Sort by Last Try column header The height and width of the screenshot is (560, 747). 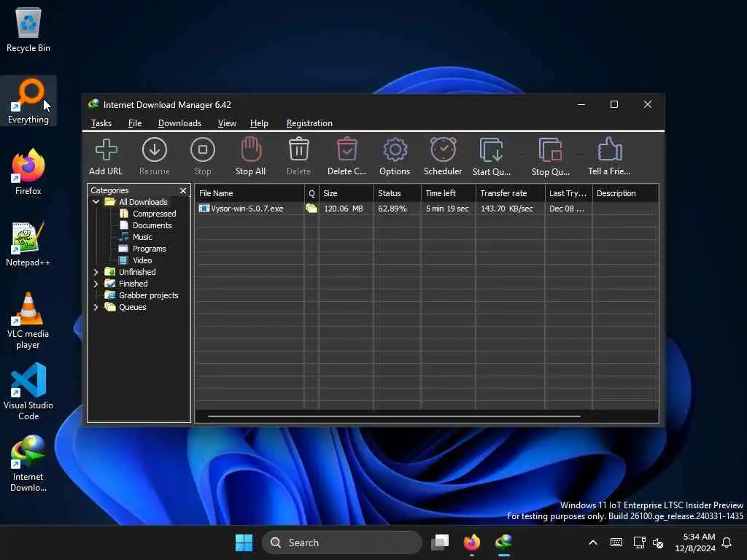(569, 193)
